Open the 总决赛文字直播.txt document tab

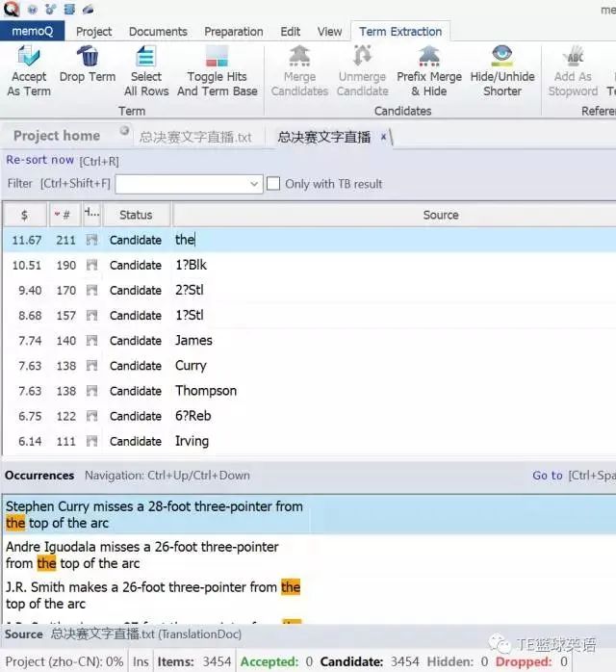[x=195, y=138]
